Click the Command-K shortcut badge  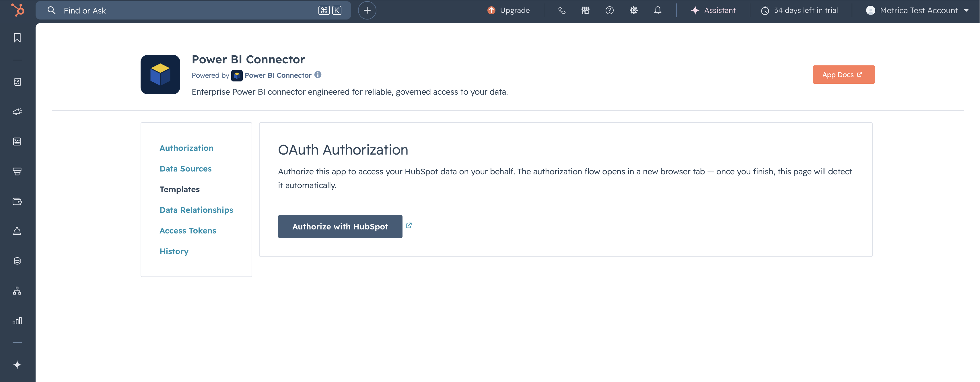(x=330, y=10)
